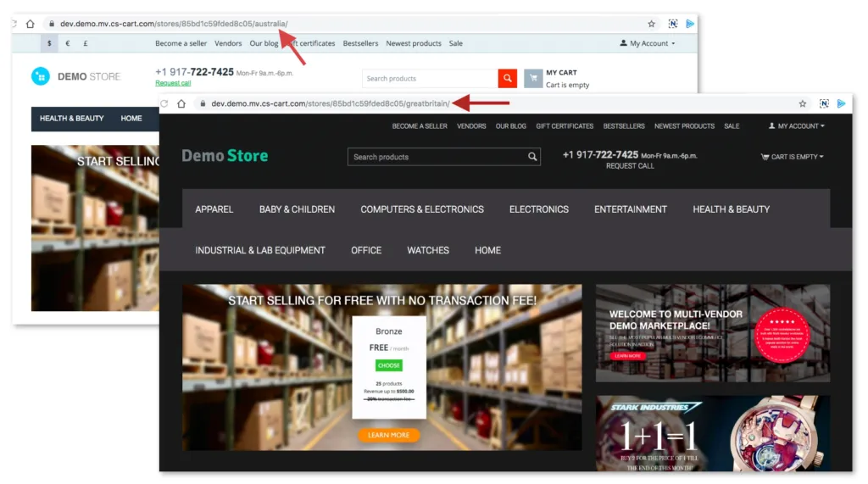Click Become a seller in light store

pyautogui.click(x=181, y=43)
